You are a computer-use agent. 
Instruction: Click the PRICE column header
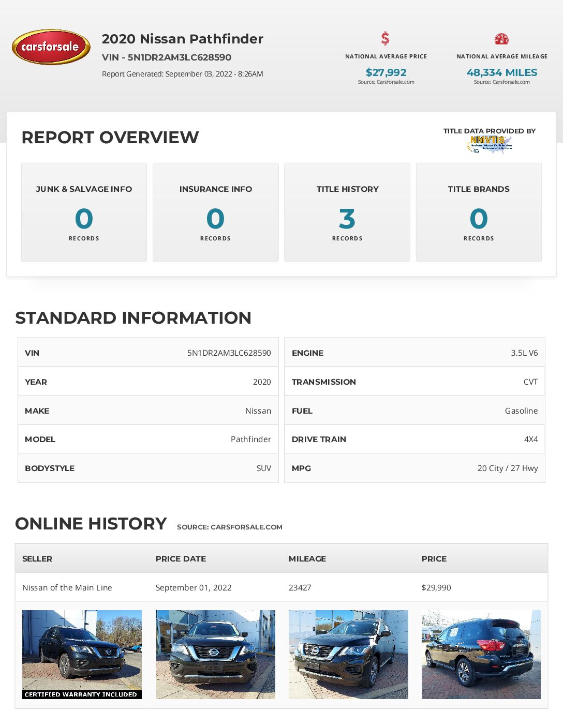tap(434, 559)
